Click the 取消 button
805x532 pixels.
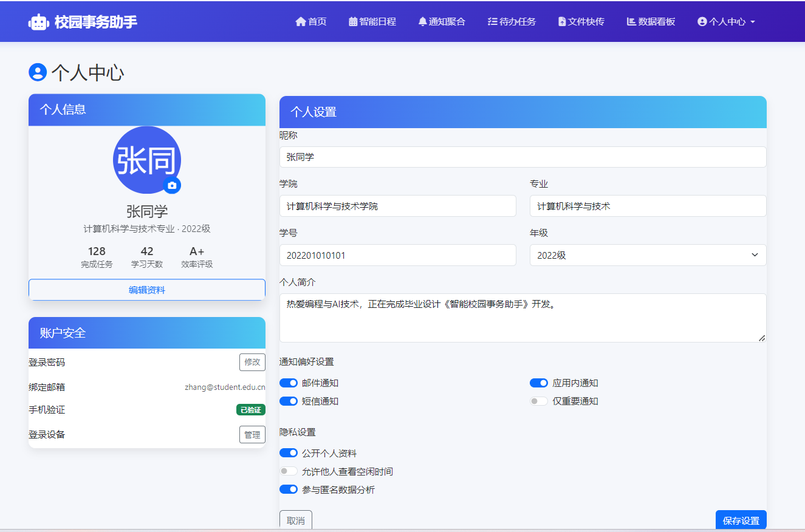click(295, 519)
